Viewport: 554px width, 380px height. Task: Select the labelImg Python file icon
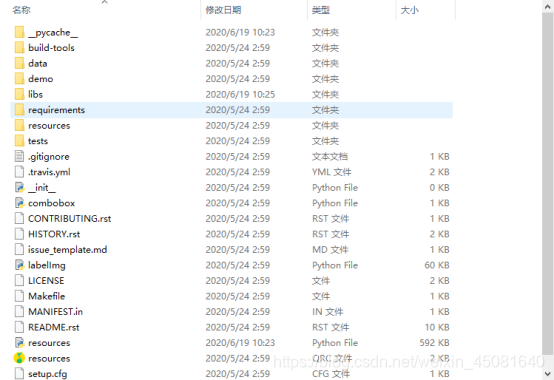(x=19, y=265)
